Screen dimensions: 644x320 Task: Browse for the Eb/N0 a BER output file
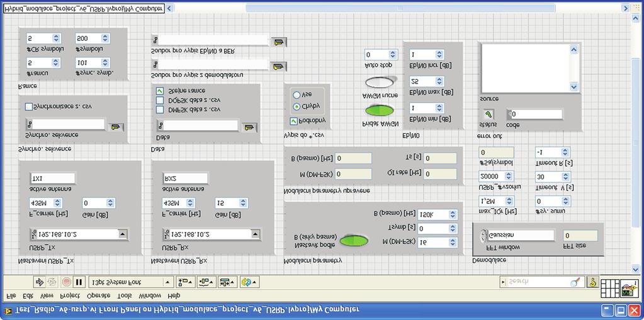278,42
